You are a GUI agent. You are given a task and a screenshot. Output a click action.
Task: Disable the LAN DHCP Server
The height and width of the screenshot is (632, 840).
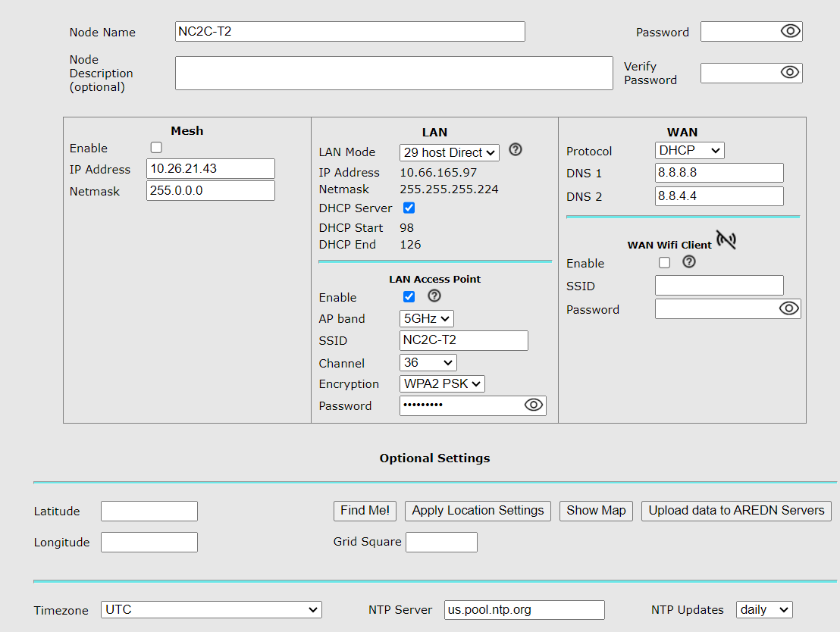pos(409,207)
